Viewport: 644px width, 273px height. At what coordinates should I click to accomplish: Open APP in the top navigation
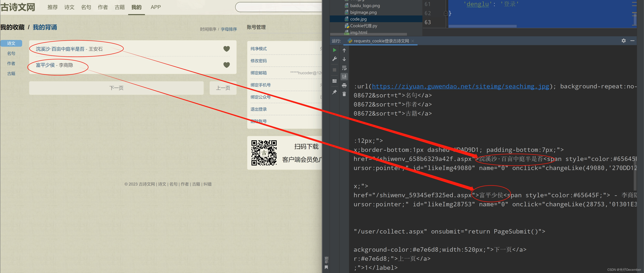coord(156,7)
